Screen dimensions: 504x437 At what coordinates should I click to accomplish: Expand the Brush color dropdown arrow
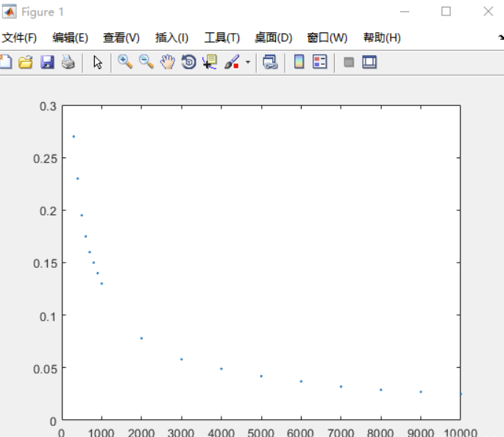pyautogui.click(x=248, y=63)
